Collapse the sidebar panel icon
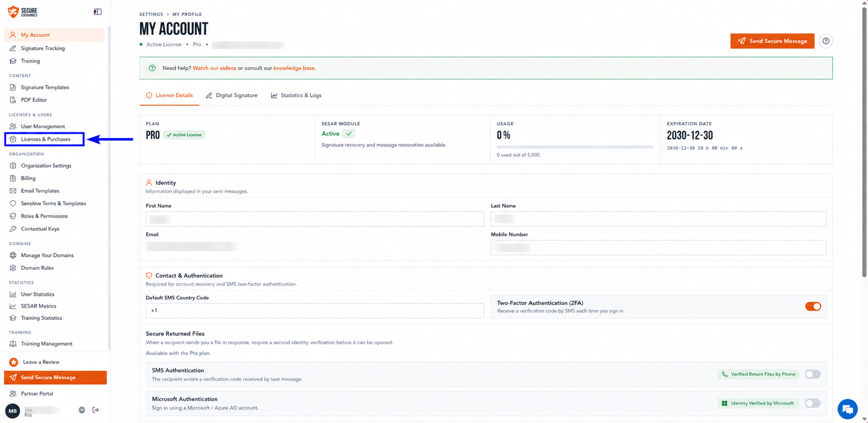 tap(98, 12)
